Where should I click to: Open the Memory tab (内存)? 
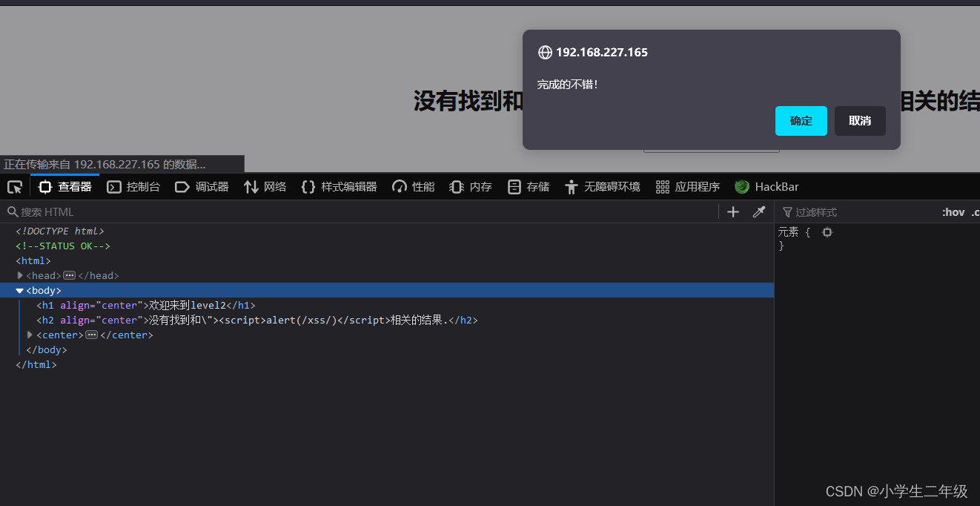pyautogui.click(x=471, y=187)
